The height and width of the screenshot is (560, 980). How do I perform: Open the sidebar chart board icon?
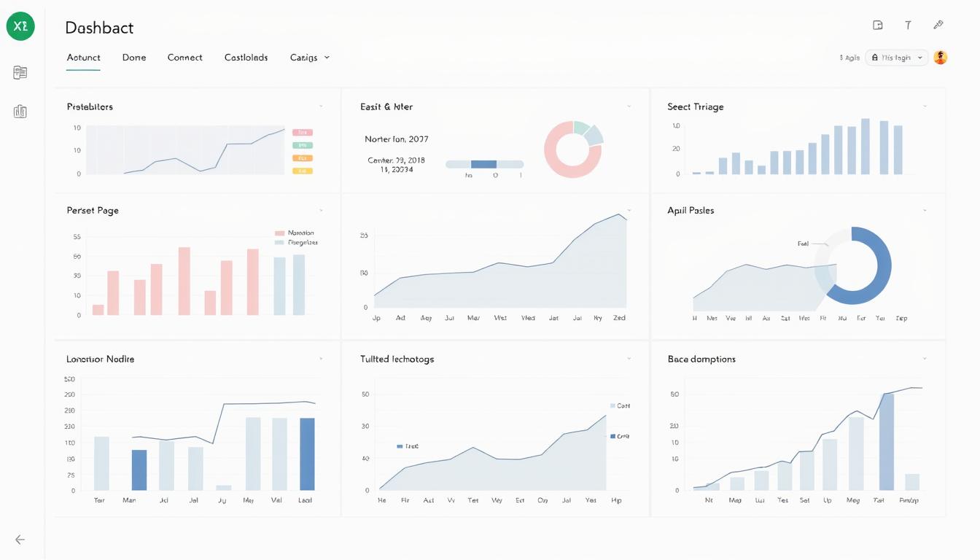20,112
